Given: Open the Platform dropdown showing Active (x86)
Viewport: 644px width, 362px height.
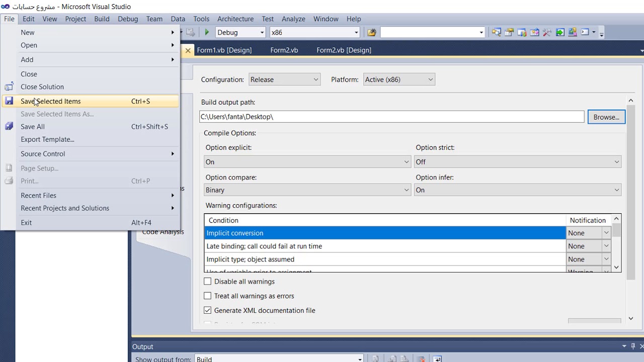Looking at the screenshot, I should click(x=399, y=79).
